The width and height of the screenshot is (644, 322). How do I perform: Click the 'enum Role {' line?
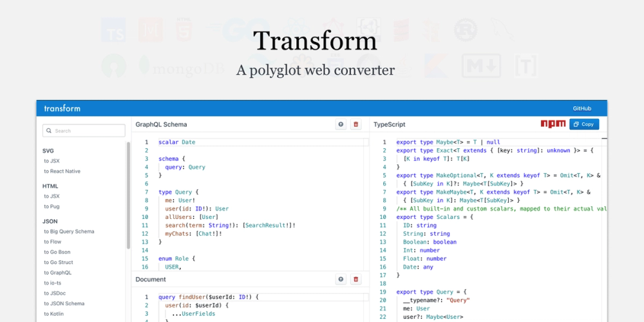tap(177, 259)
